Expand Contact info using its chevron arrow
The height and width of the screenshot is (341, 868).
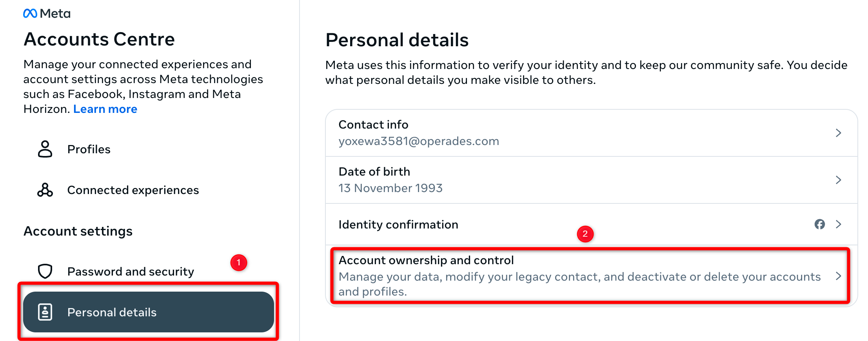coord(838,133)
